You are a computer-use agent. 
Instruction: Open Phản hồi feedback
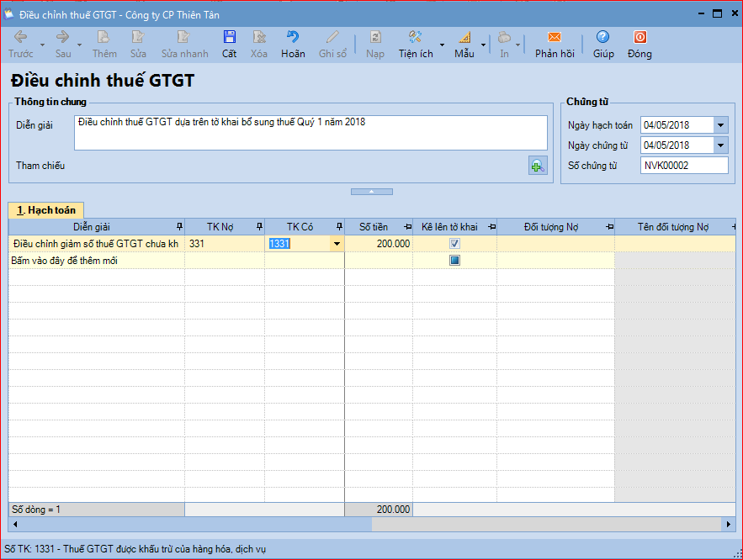[x=555, y=45]
